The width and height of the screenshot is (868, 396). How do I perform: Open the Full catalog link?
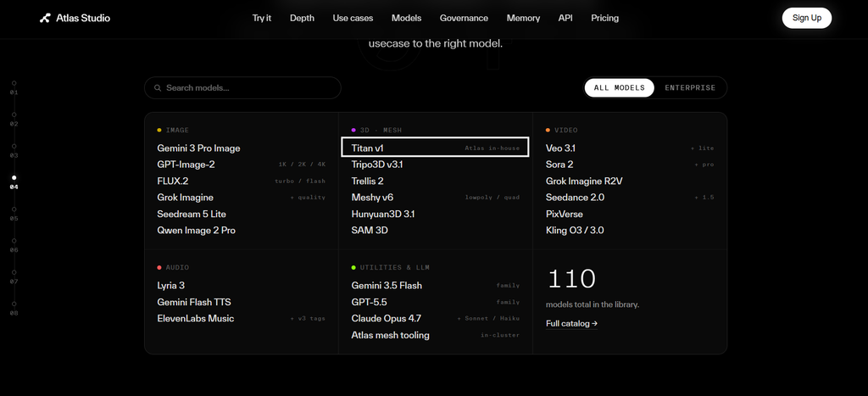pyautogui.click(x=571, y=323)
